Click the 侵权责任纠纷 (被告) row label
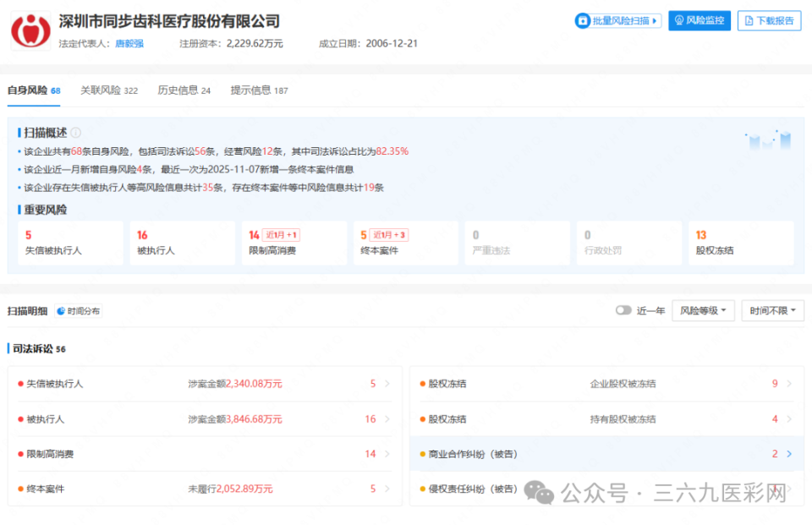The height and width of the screenshot is (525, 812). 473,489
